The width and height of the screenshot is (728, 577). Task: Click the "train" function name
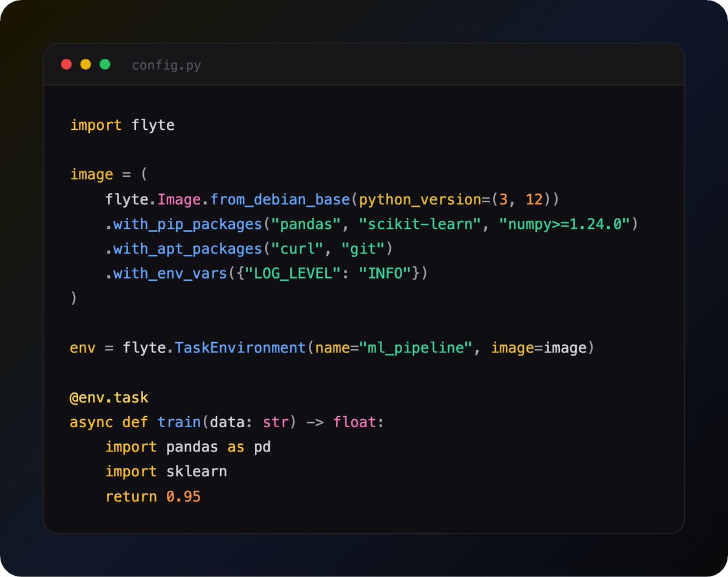tap(179, 422)
